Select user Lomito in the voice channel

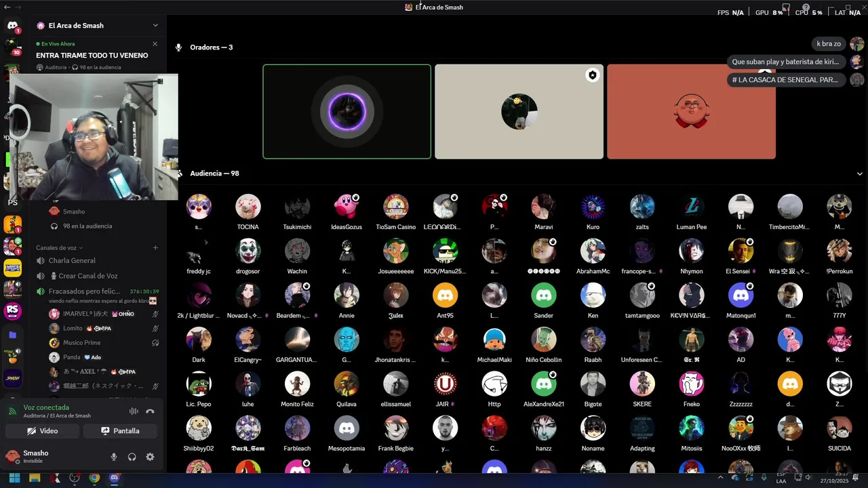point(103,328)
